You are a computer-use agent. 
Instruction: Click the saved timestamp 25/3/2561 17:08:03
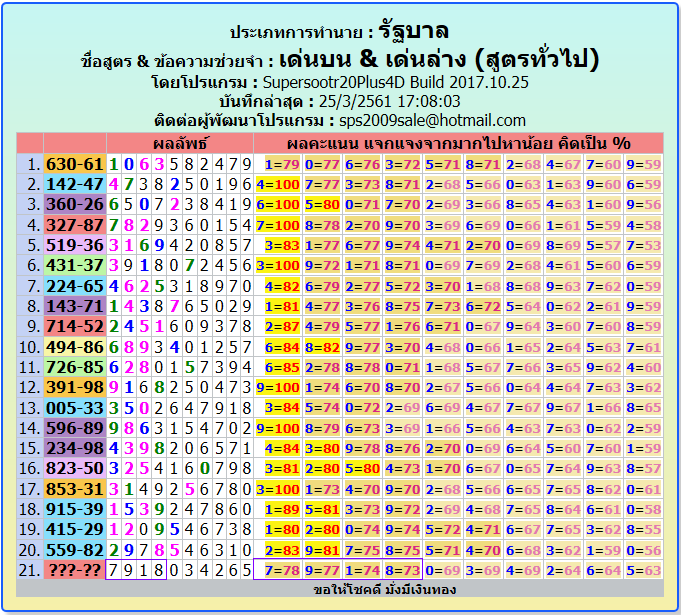[x=389, y=101]
